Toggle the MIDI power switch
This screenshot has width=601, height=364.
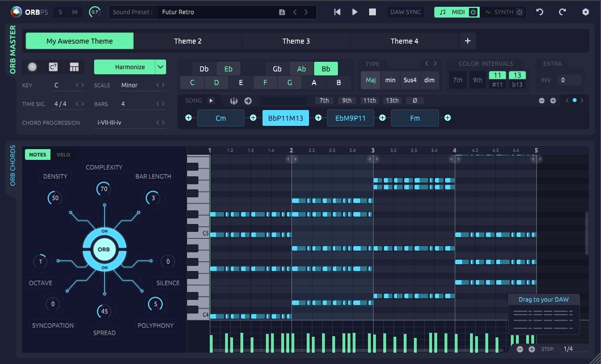tap(473, 12)
